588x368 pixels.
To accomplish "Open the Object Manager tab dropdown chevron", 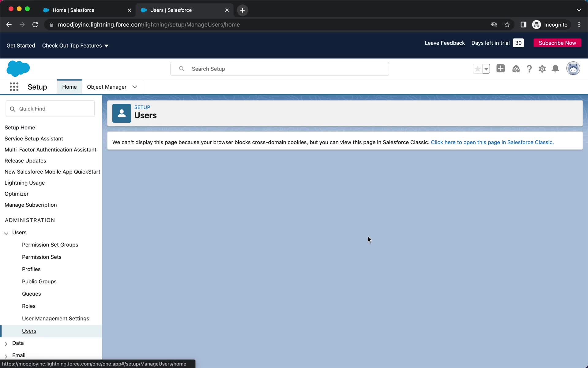I will [x=135, y=87].
